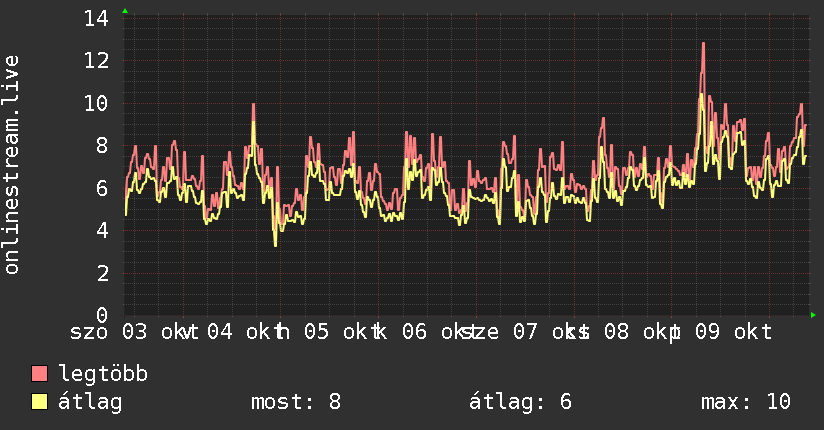Click the 'max: 10' statistic value

(746, 402)
